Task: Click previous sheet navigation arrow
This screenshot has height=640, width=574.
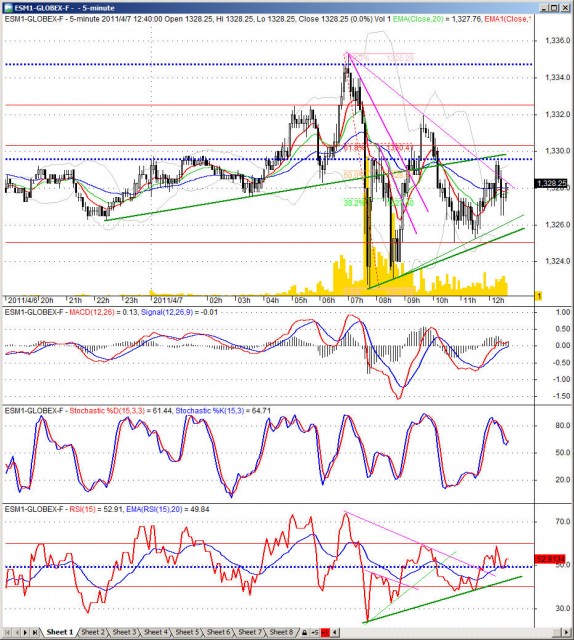Action: click(x=17, y=632)
